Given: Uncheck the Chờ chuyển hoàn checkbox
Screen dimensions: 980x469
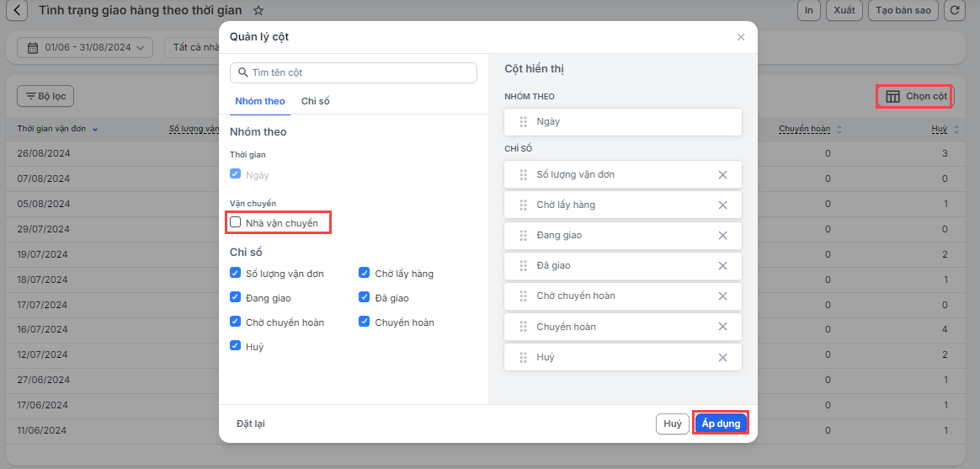Looking at the screenshot, I should click(236, 322).
